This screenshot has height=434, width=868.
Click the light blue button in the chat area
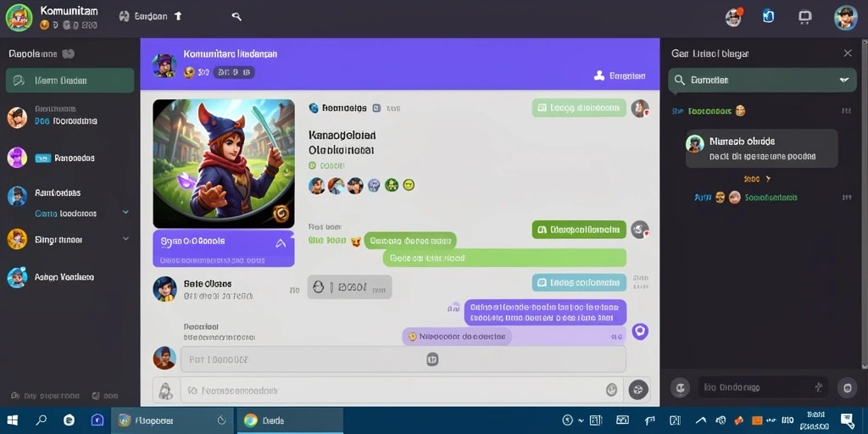pyautogui.click(x=579, y=282)
